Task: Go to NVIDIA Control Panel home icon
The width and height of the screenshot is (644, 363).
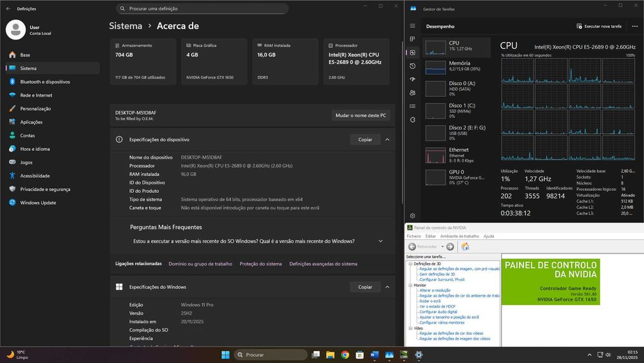Action: click(x=466, y=247)
